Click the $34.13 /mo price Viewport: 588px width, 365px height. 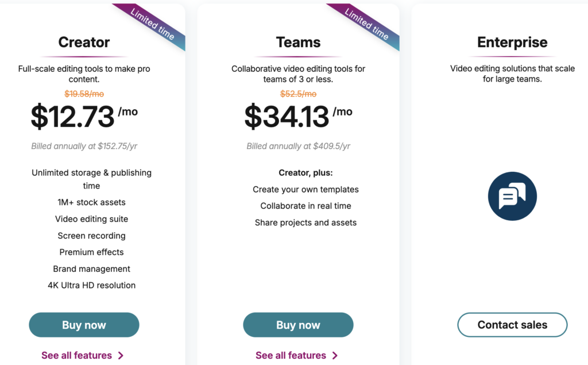(298, 116)
